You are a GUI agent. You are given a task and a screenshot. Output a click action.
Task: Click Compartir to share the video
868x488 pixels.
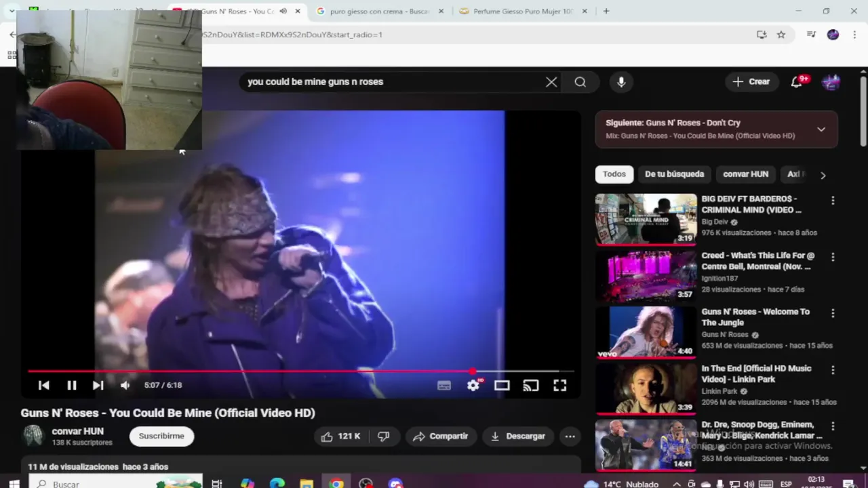click(x=440, y=436)
